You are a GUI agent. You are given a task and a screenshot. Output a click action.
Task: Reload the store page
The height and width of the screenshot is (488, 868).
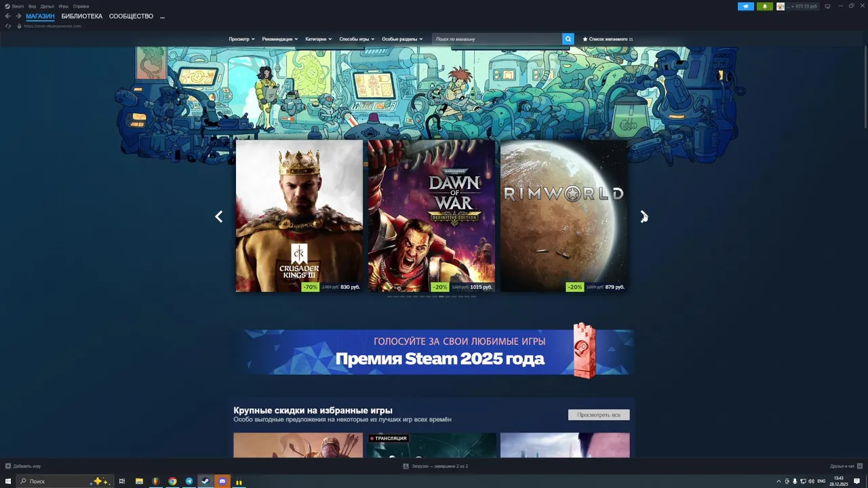click(8, 26)
